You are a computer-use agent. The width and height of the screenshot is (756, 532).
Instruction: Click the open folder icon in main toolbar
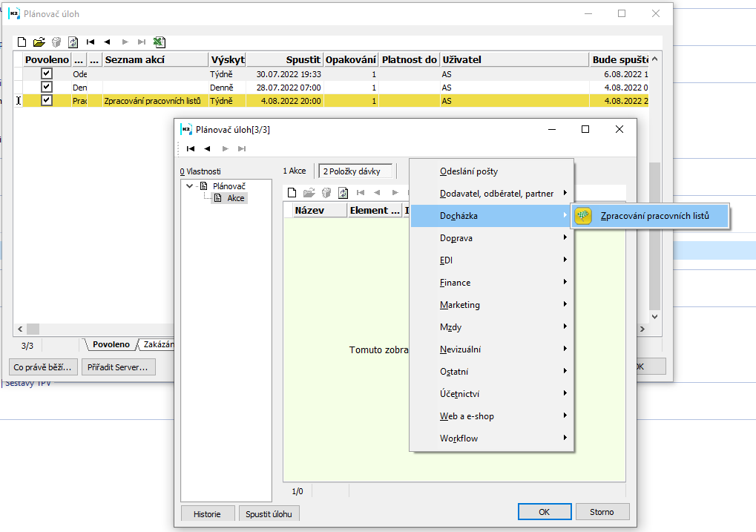39,42
